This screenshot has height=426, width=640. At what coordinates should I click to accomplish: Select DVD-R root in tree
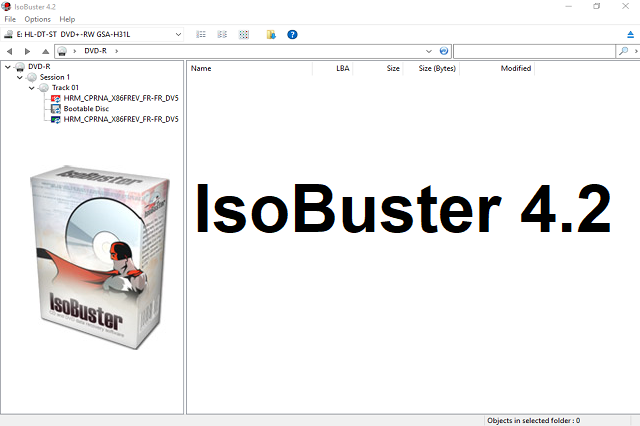pos(39,67)
